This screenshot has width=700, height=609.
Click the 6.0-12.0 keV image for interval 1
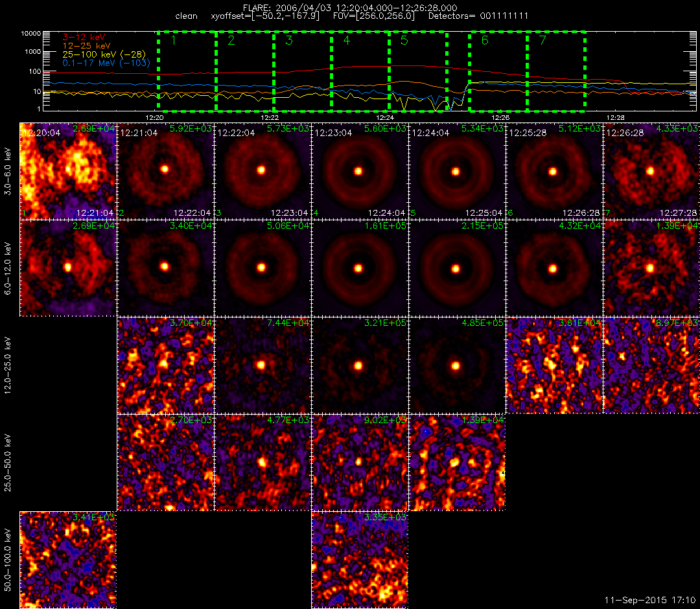click(x=68, y=268)
